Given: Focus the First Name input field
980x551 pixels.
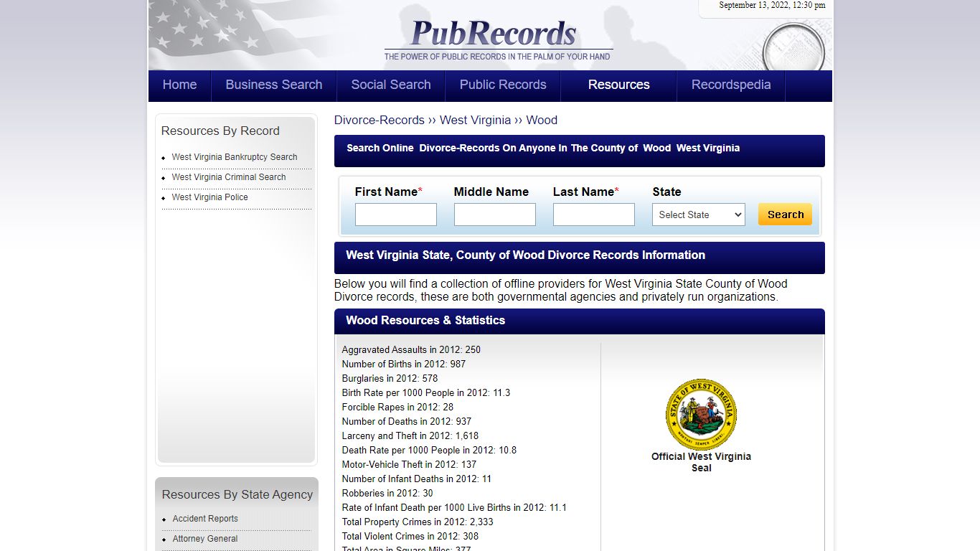Looking at the screenshot, I should (x=396, y=215).
